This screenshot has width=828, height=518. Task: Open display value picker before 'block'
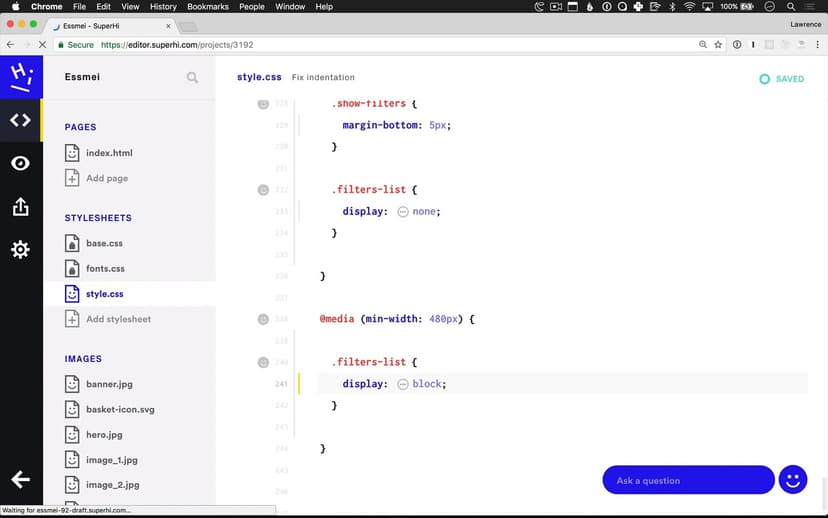point(403,384)
